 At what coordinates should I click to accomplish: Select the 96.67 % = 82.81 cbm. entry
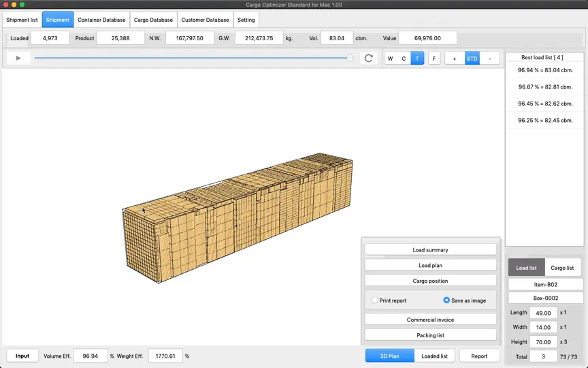tap(545, 87)
